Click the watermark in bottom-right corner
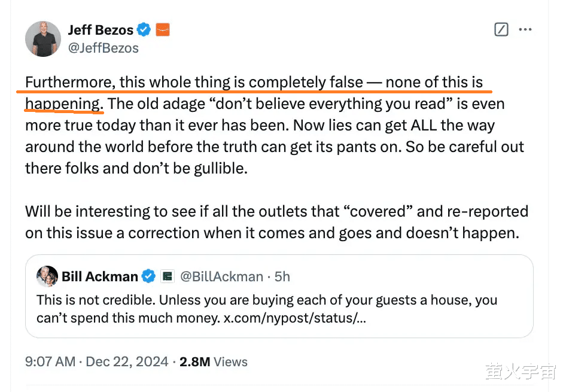Viewport: 566px width, 392px height. [521, 372]
